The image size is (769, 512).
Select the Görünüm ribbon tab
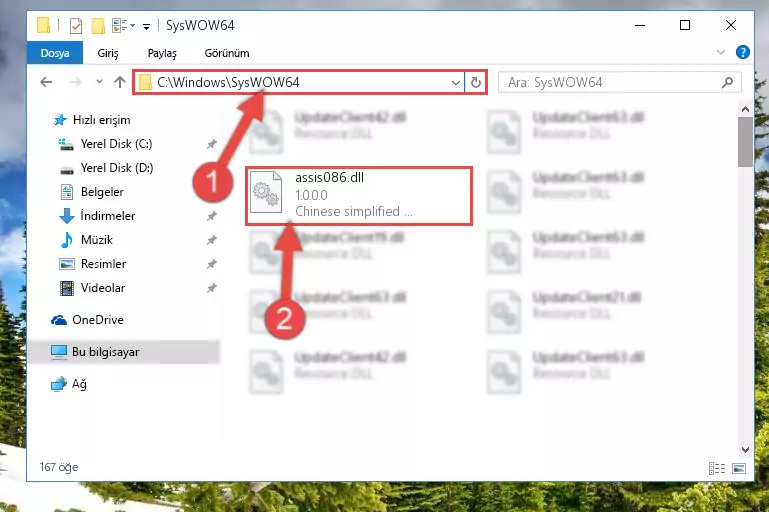point(227,53)
